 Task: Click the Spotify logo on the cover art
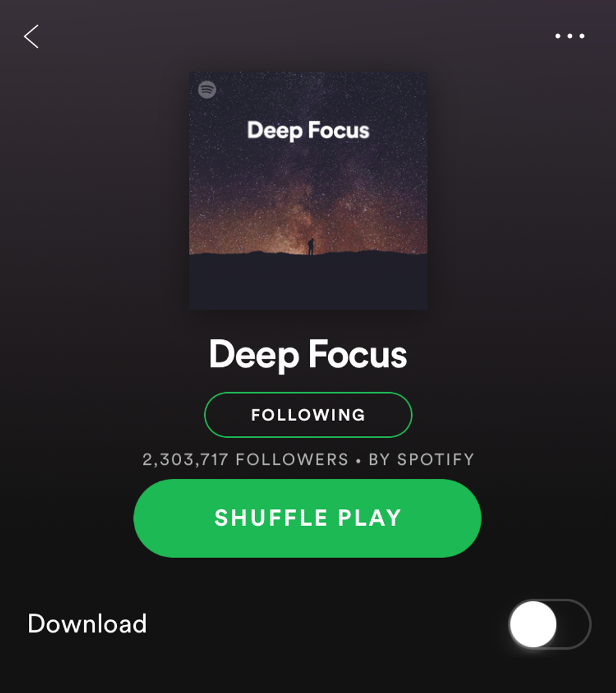207,90
